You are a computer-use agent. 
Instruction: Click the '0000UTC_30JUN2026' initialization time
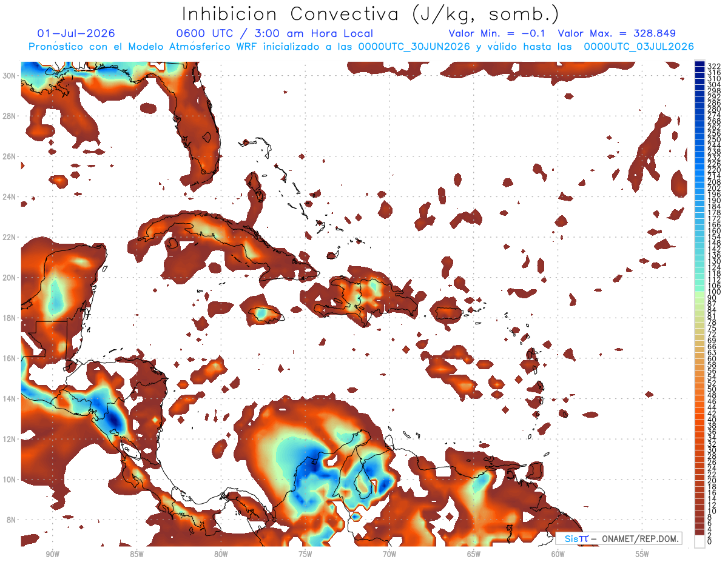click(x=415, y=47)
